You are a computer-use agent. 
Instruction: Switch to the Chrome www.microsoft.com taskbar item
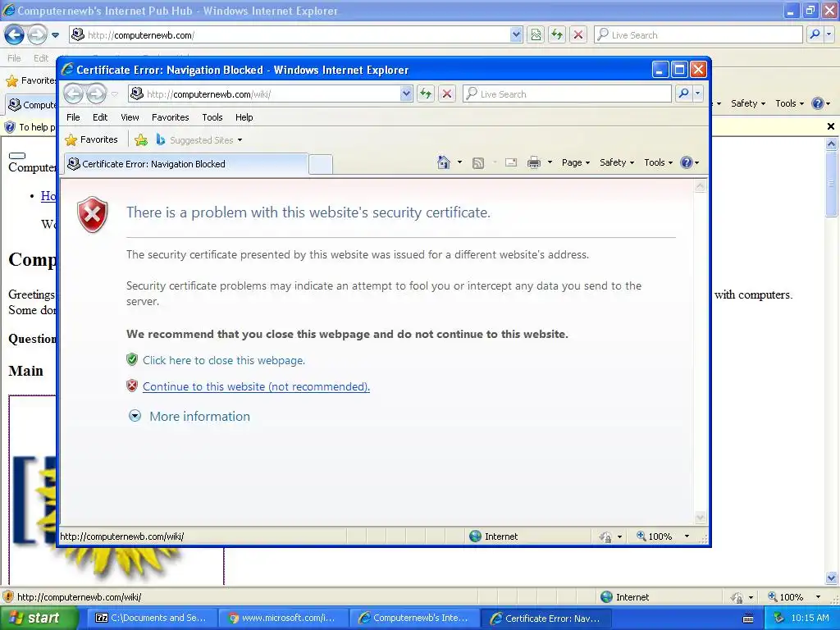282,619
